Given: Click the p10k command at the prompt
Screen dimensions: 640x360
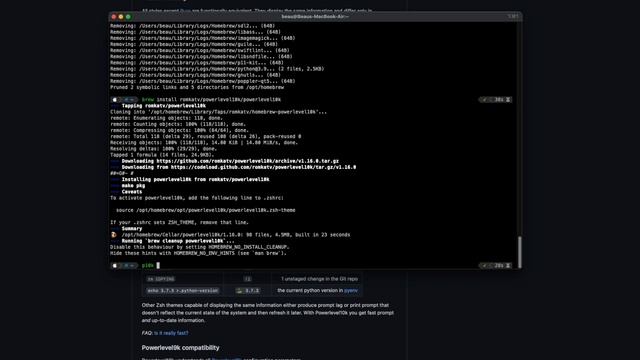Looking at the screenshot, I should (x=148, y=266).
